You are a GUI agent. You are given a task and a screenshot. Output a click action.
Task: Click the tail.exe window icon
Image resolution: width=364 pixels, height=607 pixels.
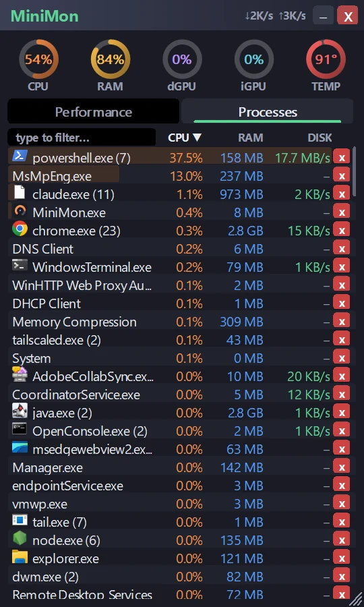pos(20,520)
